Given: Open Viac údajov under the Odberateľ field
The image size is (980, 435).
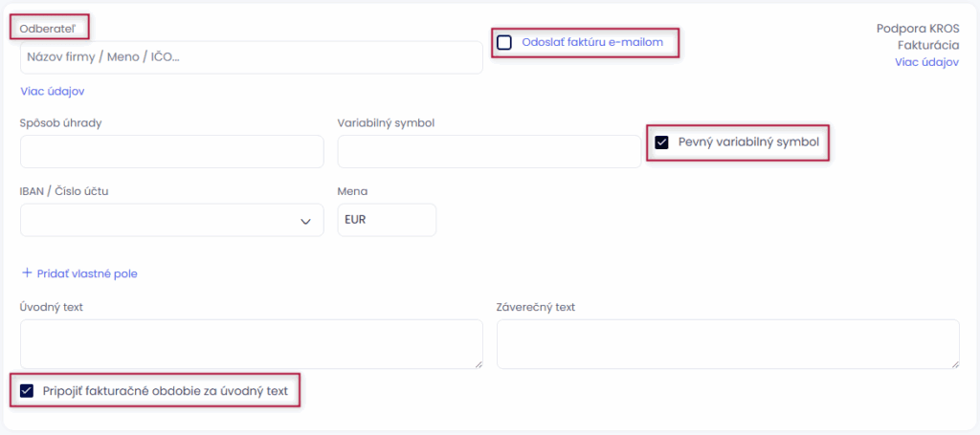Looking at the screenshot, I should tap(53, 91).
